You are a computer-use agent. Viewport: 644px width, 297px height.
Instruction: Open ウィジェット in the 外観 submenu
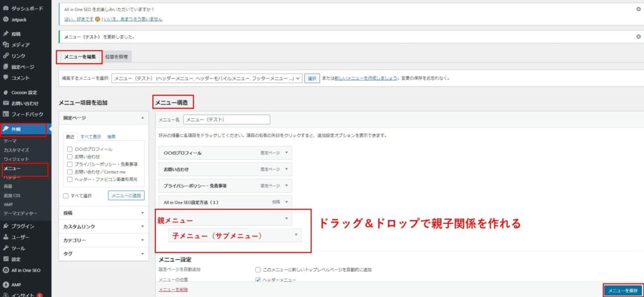16,159
